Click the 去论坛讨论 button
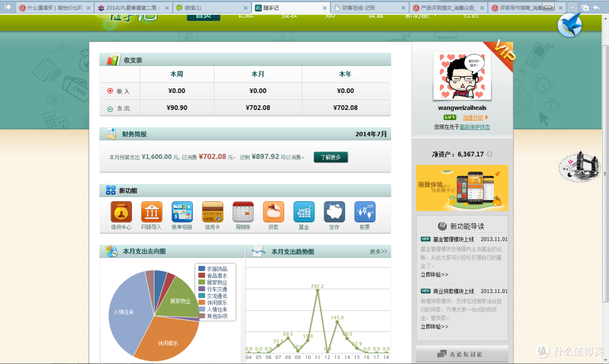The image size is (609, 364). tap(462, 354)
